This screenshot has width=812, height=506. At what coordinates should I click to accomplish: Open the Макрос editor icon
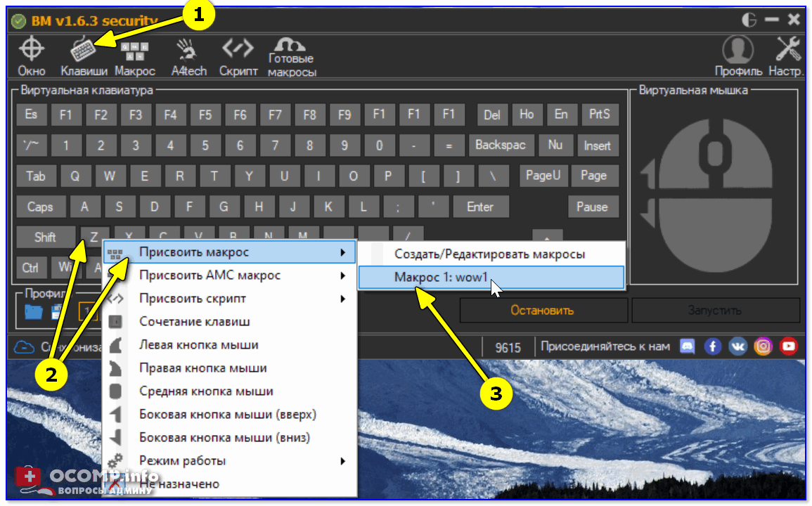point(134,55)
